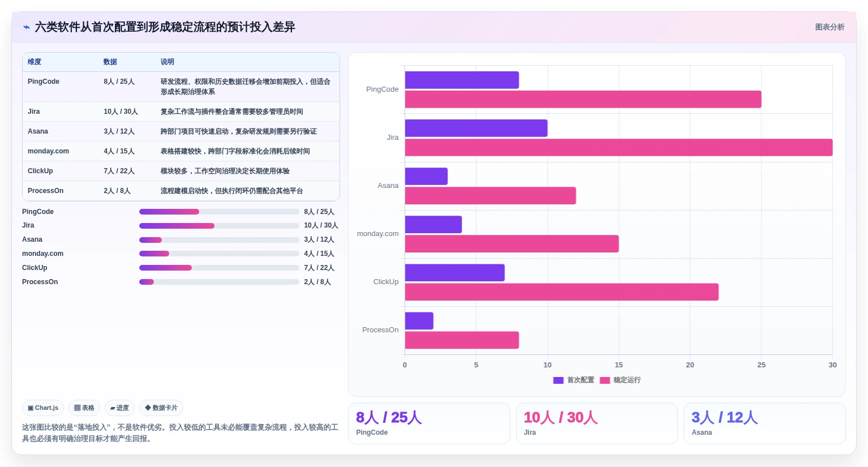Image resolution: width=868 pixels, height=467 pixels.
Task: Click PingCode pink 稳定运行 chart bar
Action: tap(583, 99)
